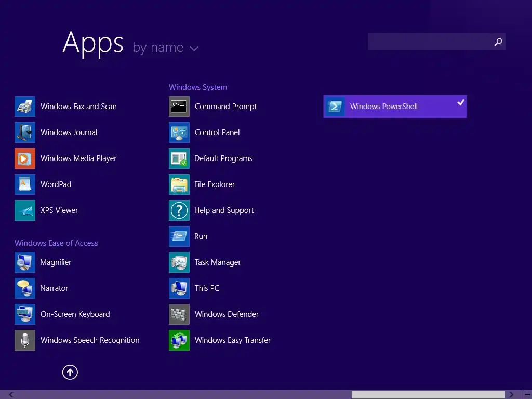Open the 'by name' sort dropdown
Image resolution: width=532 pixels, height=399 pixels.
pos(166,47)
